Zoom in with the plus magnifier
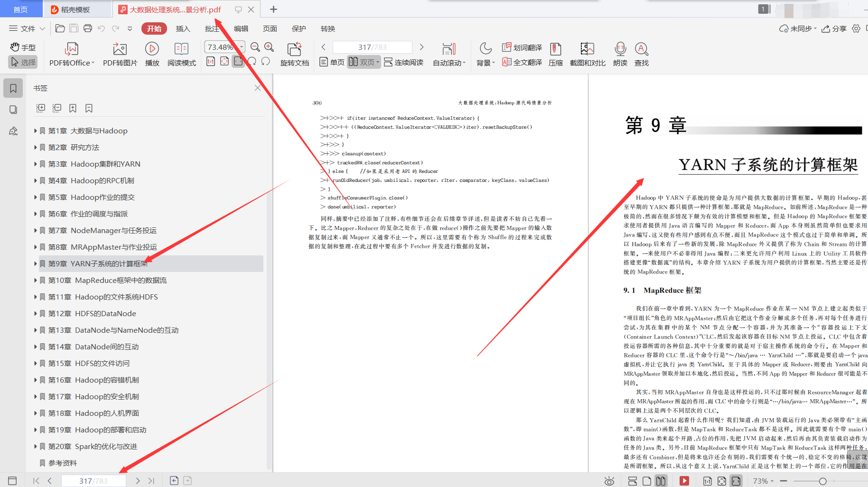 [269, 47]
